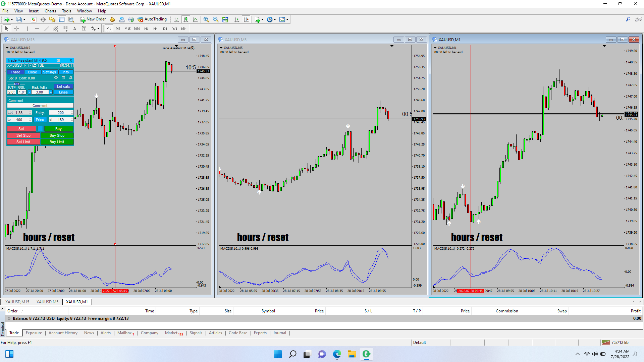
Task: Toggle the AutoTrading button
Action: pyautogui.click(x=152, y=19)
